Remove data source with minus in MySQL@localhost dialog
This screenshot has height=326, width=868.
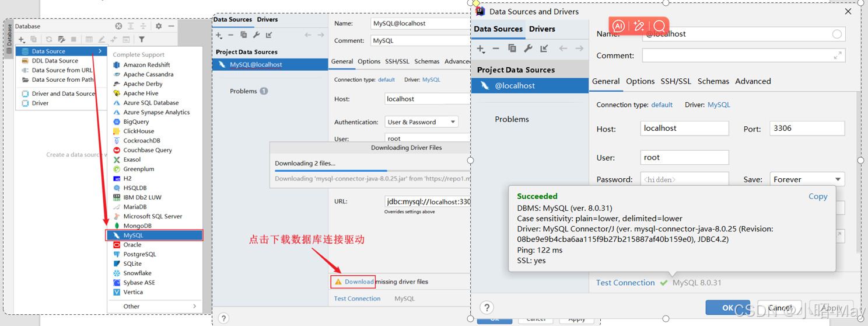(x=231, y=35)
